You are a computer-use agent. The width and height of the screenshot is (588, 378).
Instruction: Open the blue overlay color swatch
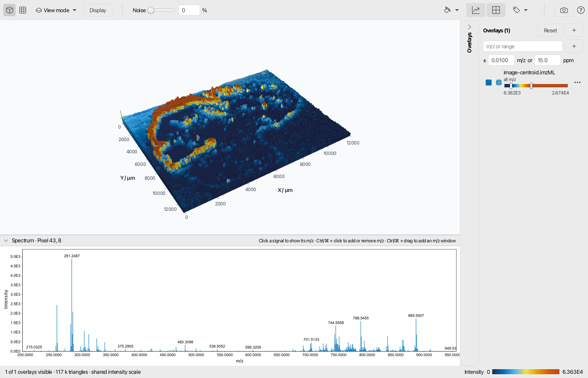coord(488,82)
